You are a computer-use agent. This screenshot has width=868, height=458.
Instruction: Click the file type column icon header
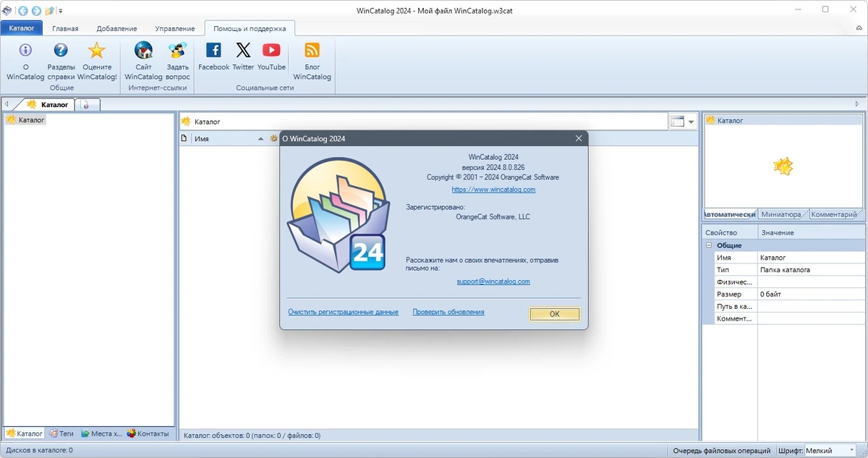(184, 138)
